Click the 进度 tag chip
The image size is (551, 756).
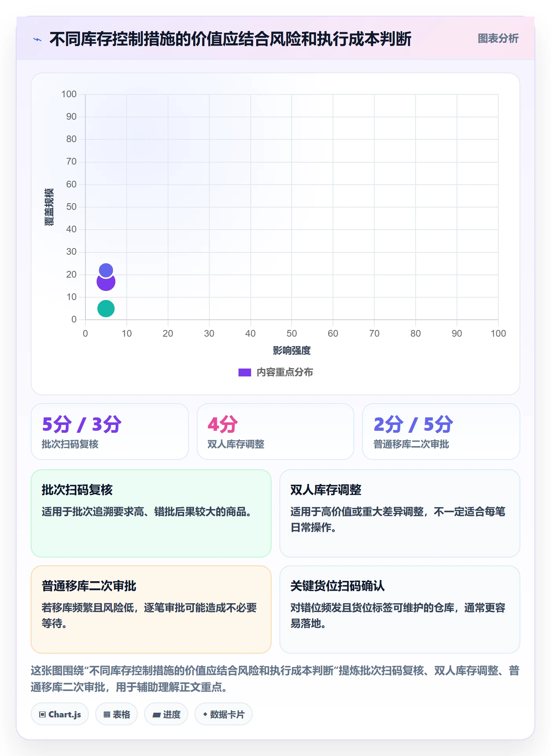pyautogui.click(x=166, y=714)
